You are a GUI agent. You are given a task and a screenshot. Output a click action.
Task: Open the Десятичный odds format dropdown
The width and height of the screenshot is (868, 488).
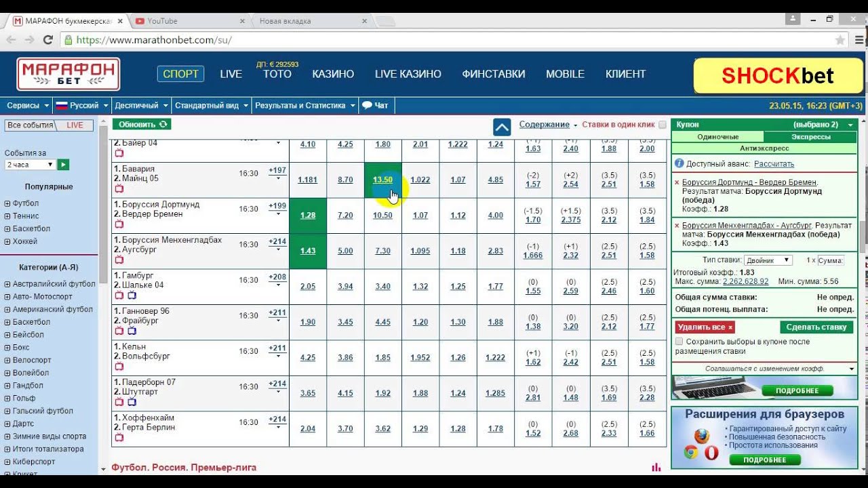click(x=141, y=105)
